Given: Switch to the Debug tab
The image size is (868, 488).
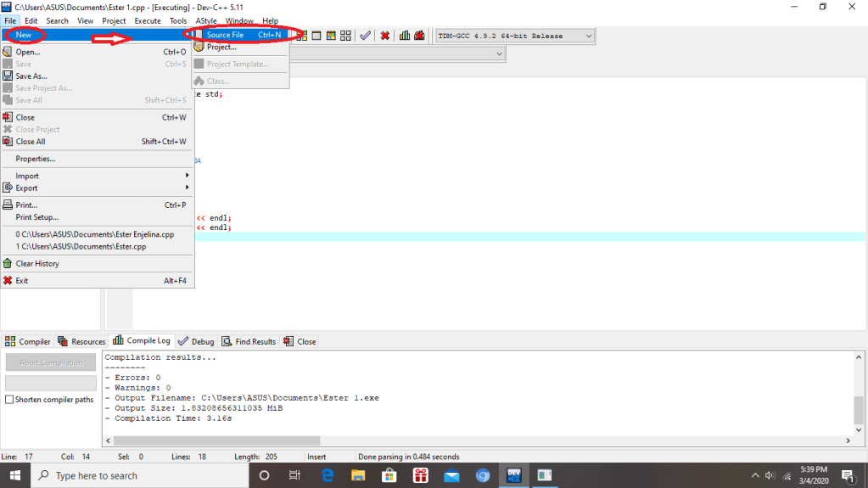Looking at the screenshot, I should coord(196,341).
